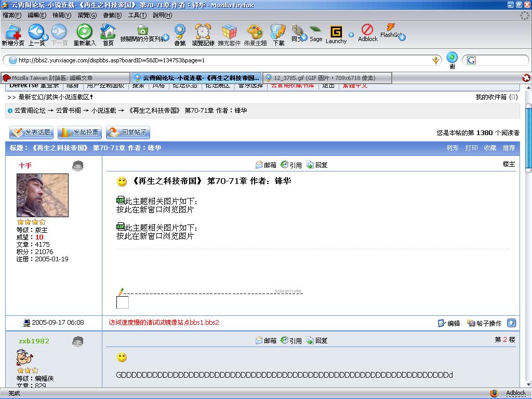532x399 pixels.
Task: Open the 擴充套件 extensions icon
Action: 229,35
